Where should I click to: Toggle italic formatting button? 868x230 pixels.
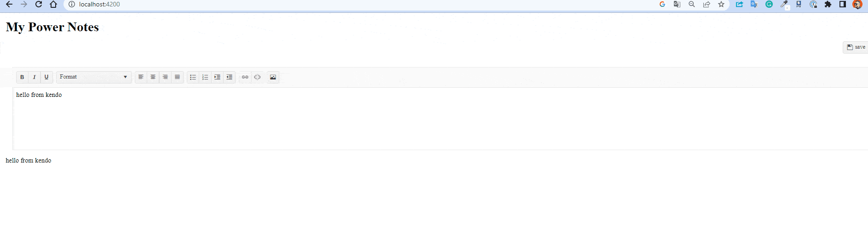[x=34, y=77]
